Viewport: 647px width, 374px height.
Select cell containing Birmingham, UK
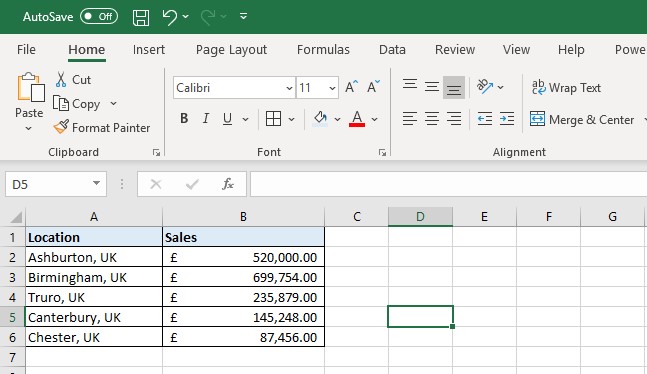[x=94, y=277]
